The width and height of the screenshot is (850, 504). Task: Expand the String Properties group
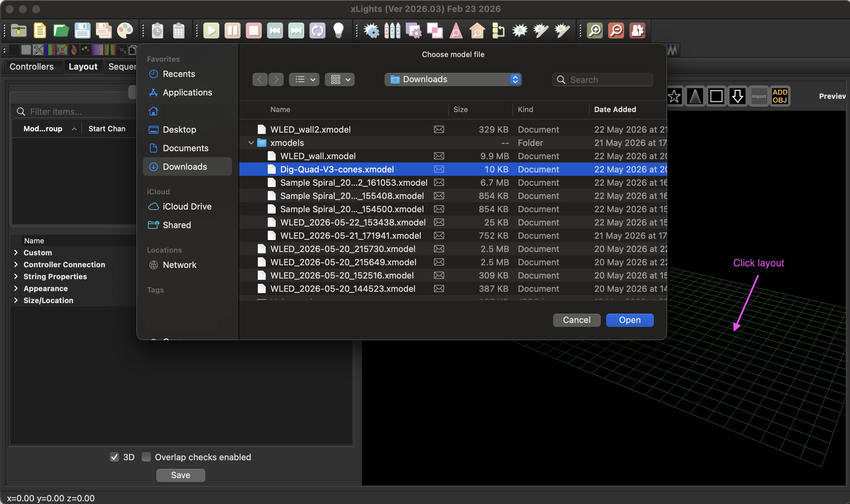(16, 276)
